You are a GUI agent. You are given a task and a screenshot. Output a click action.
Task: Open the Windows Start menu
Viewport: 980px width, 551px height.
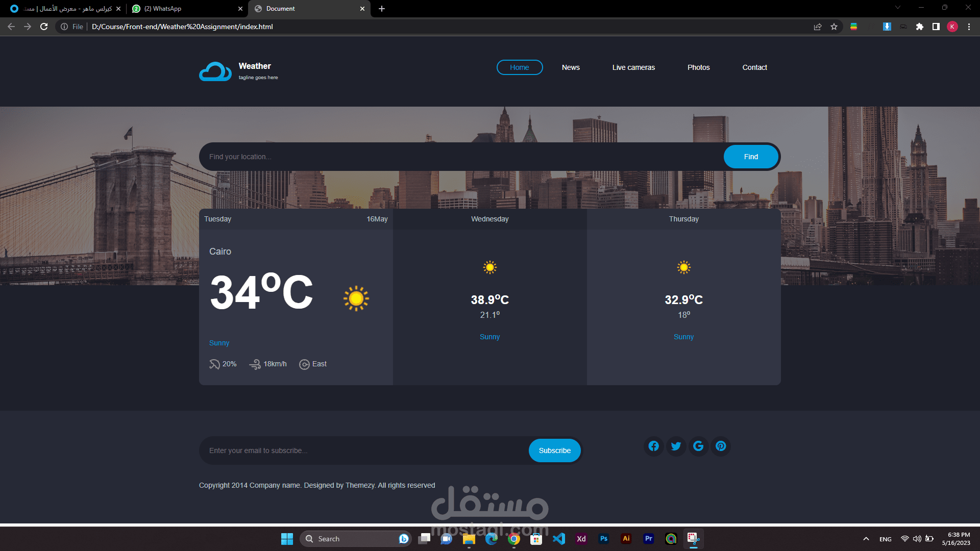(287, 539)
